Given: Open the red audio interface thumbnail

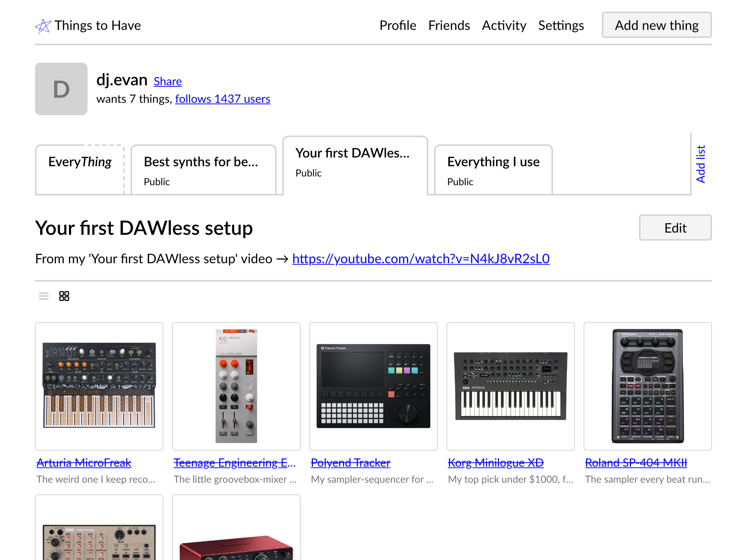Looking at the screenshot, I should (x=236, y=528).
